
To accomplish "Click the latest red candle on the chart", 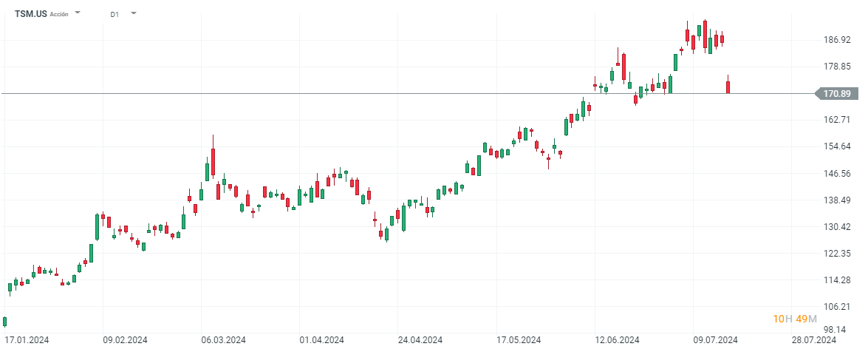I will point(728,87).
